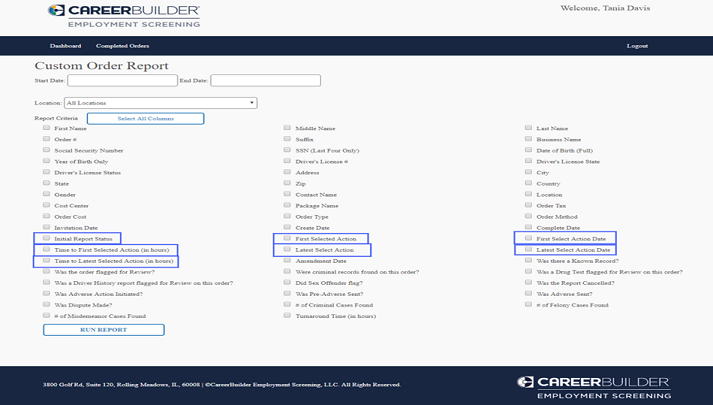Go to Completed Orders page
This screenshot has height=405, width=713.
tap(122, 46)
